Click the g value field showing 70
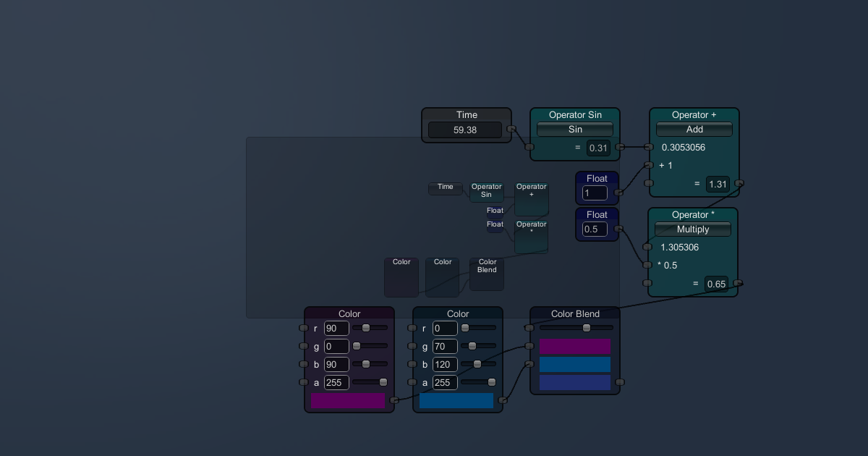 pos(445,347)
